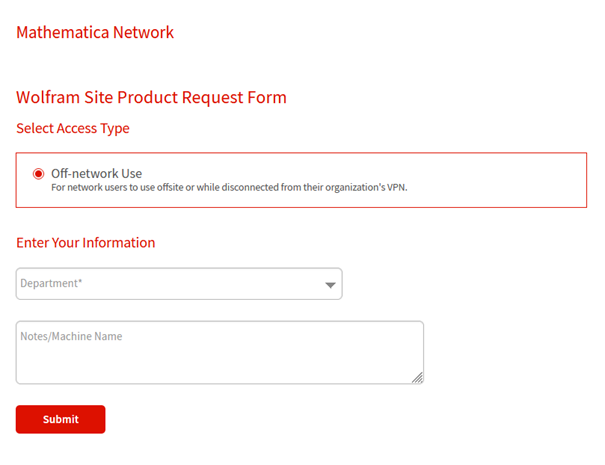The image size is (605, 465).
Task: Click the Select Access Type heading
Action: [x=73, y=128]
